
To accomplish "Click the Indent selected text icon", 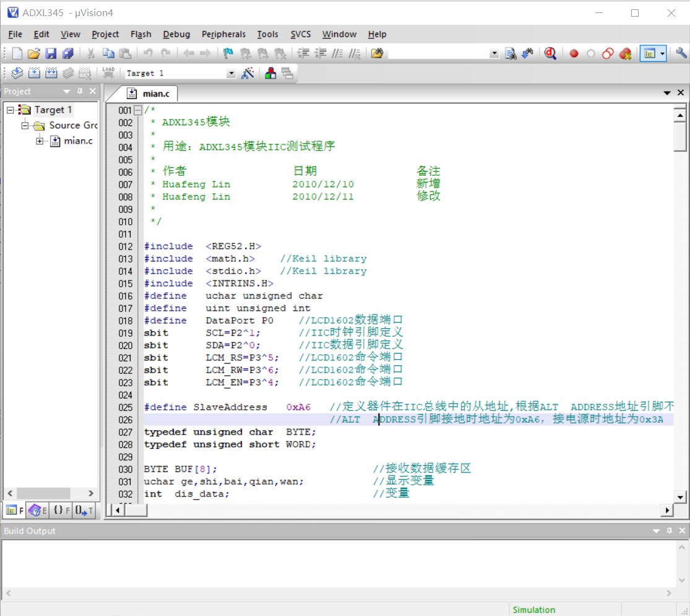I will (x=303, y=53).
